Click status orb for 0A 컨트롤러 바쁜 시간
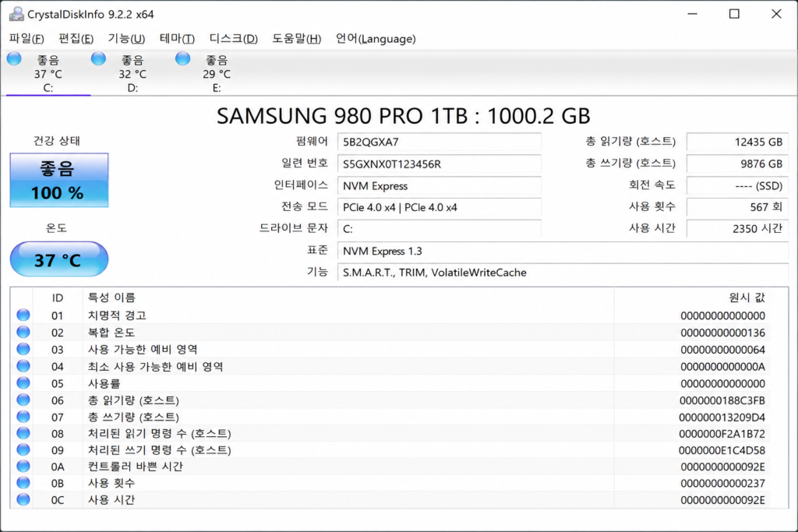This screenshot has height=532, width=798. (x=23, y=466)
